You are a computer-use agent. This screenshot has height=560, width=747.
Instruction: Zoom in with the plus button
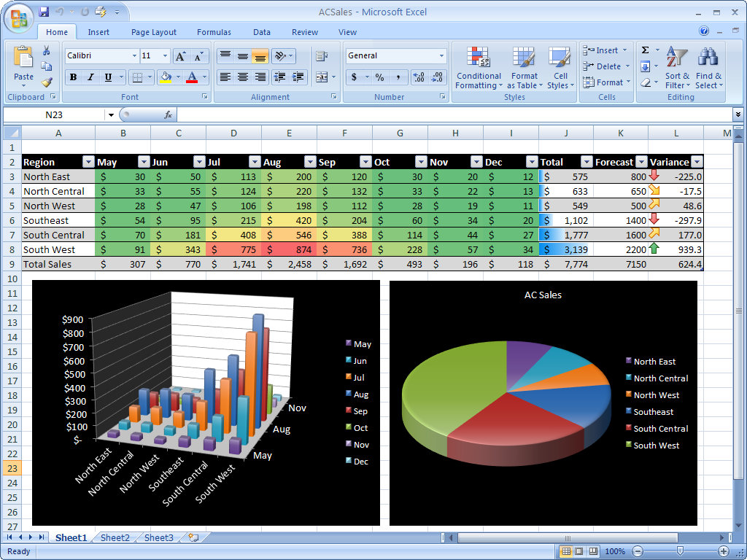(x=724, y=551)
